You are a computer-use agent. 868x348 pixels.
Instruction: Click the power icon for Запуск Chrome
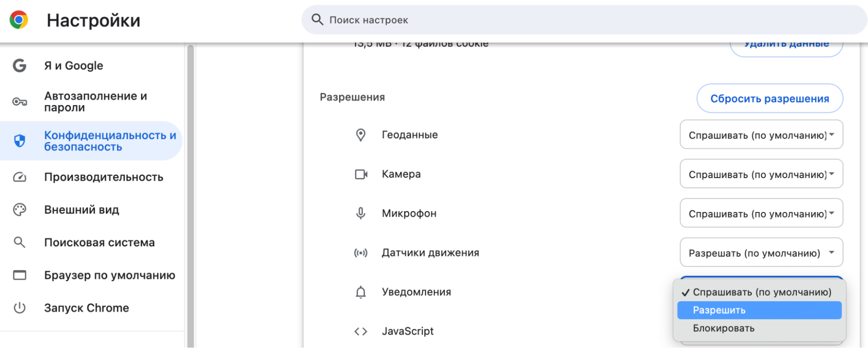20,308
